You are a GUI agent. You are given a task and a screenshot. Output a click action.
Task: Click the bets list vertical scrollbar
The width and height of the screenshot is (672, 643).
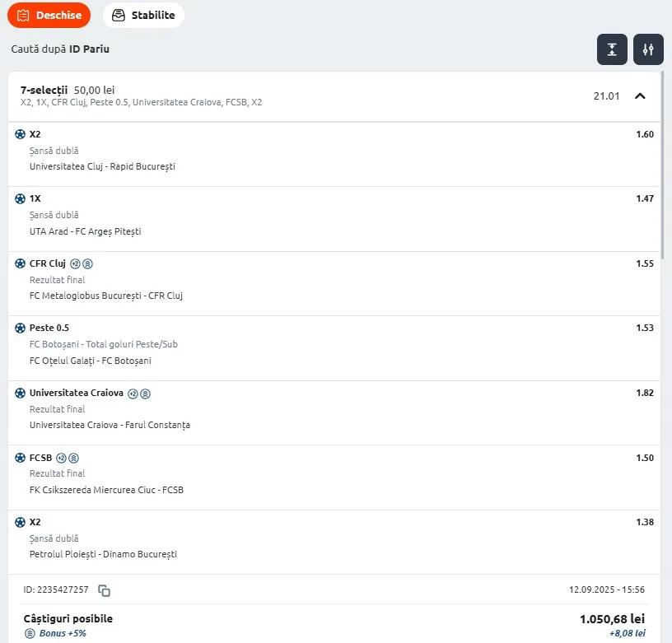point(662,163)
